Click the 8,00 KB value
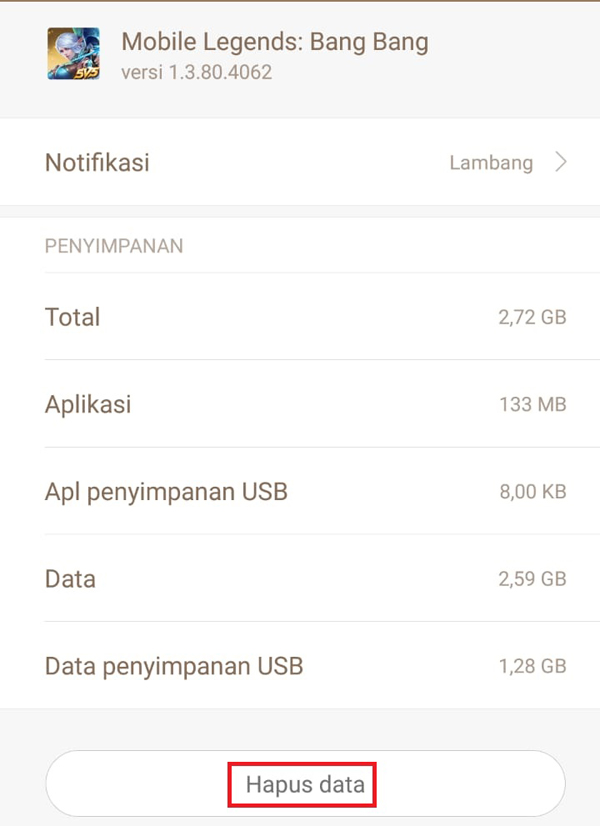This screenshot has height=826, width=600. pos(533,491)
